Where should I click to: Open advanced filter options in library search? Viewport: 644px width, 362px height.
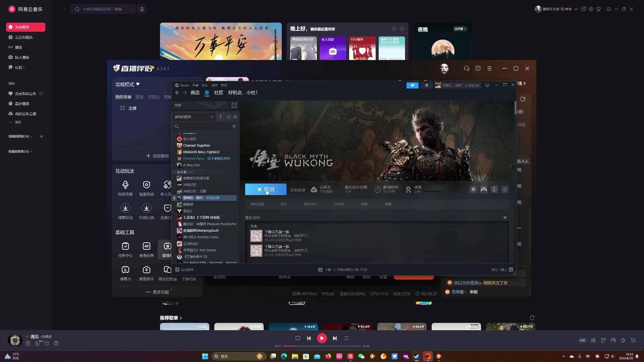tap(234, 126)
